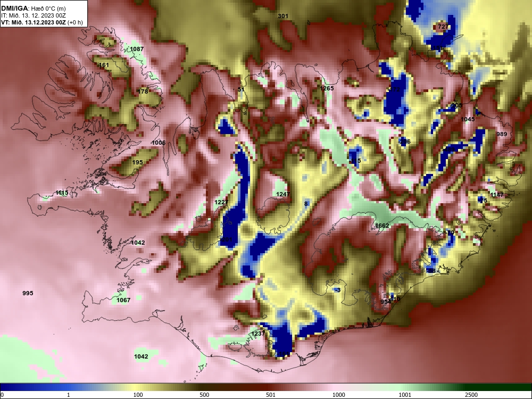Click the map value 989

click(502, 134)
